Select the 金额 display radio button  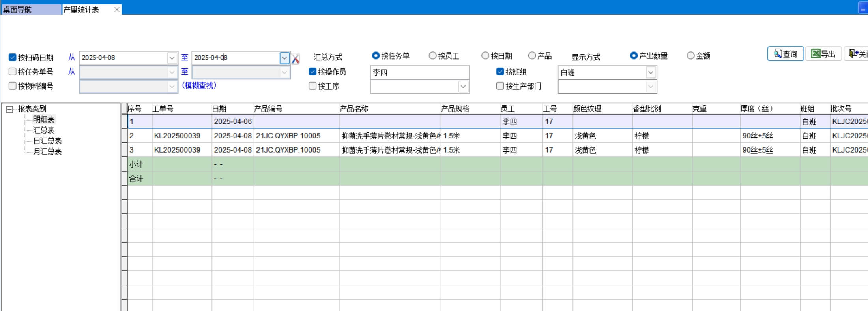690,56
